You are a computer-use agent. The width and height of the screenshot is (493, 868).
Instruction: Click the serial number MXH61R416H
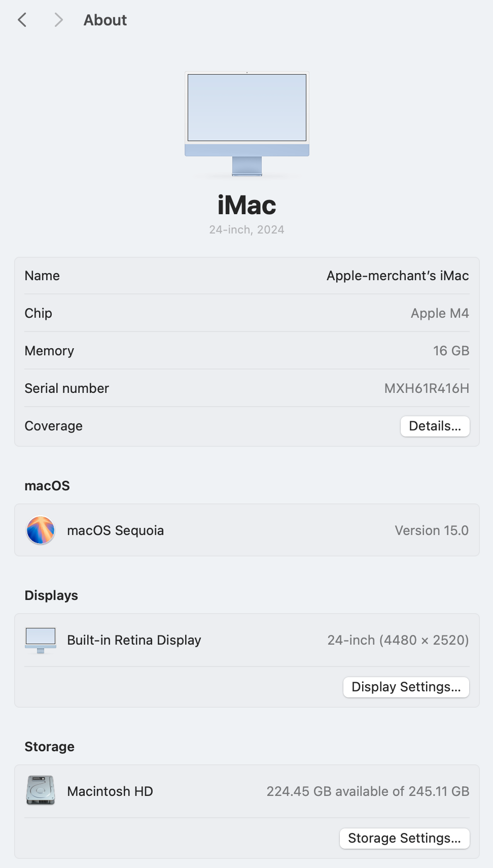(x=426, y=388)
